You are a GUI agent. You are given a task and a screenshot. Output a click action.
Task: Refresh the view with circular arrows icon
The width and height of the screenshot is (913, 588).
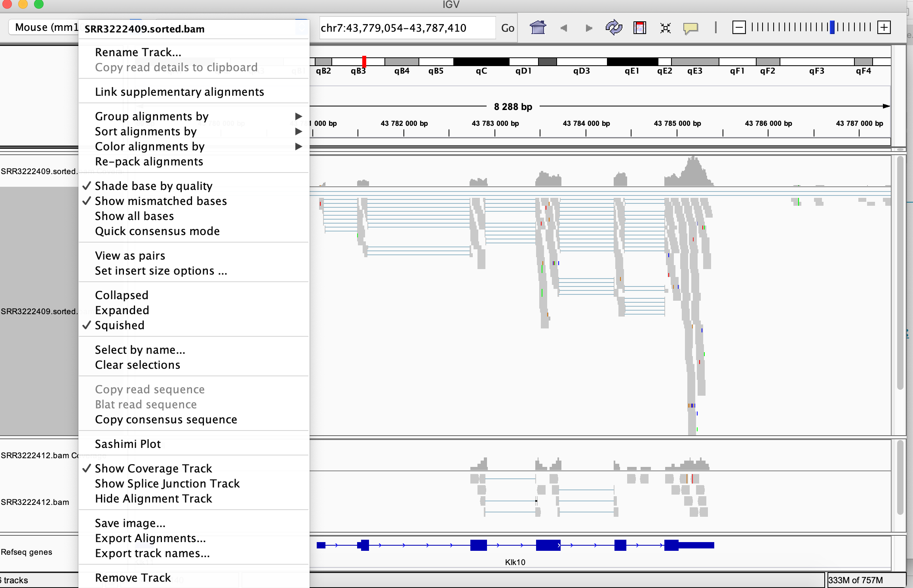click(x=614, y=28)
